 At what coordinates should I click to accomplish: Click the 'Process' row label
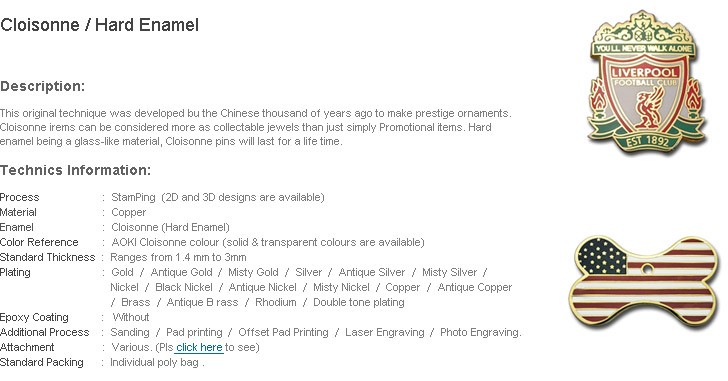(20, 197)
